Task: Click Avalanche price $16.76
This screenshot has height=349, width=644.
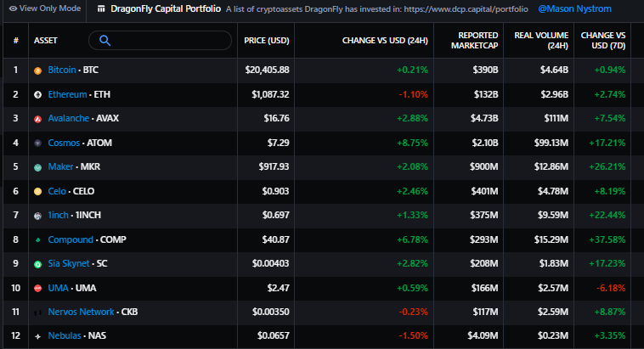Action: (276, 118)
